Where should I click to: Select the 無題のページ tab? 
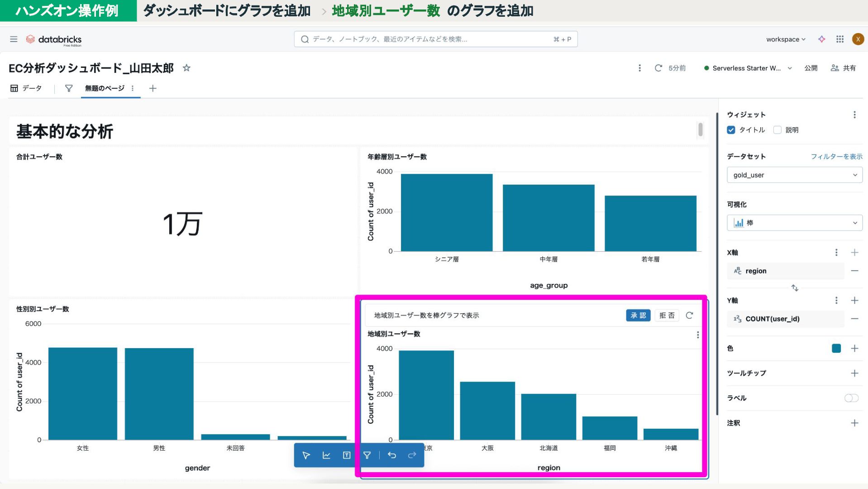(x=105, y=88)
